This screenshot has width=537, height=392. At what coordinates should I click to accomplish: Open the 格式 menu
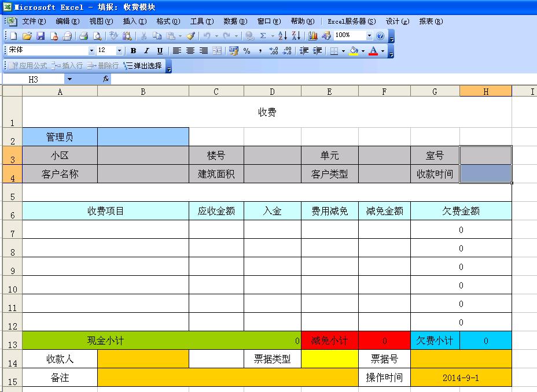(168, 21)
